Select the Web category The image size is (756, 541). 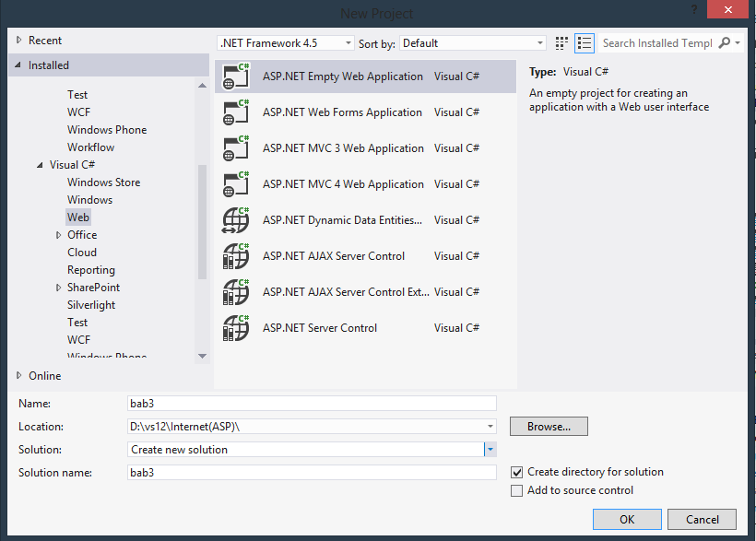[x=78, y=218]
